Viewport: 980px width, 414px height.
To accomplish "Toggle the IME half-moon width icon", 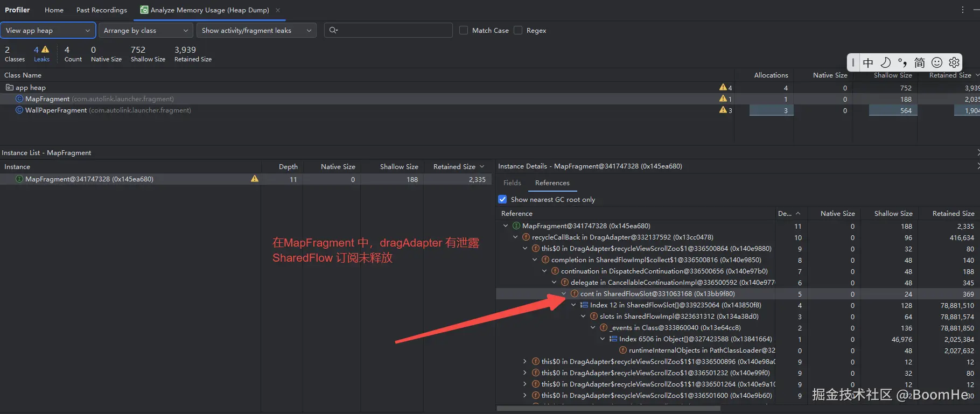I will pyautogui.click(x=885, y=63).
